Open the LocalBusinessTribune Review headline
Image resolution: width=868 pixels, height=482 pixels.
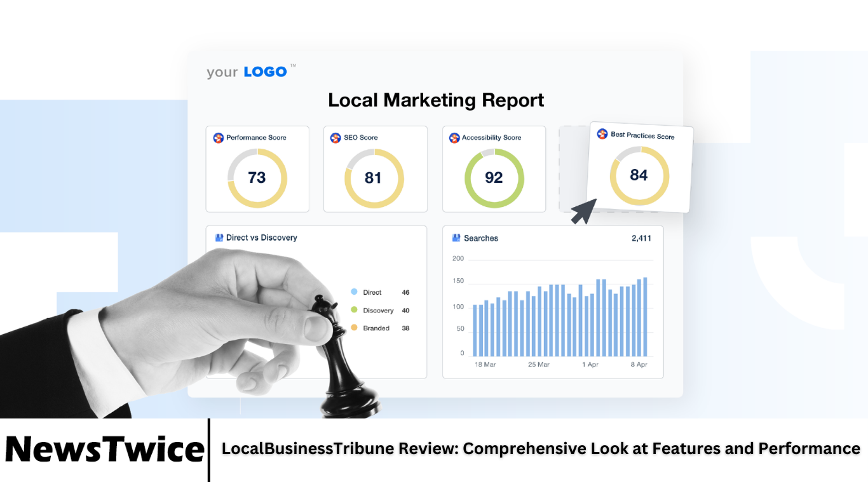click(x=540, y=449)
